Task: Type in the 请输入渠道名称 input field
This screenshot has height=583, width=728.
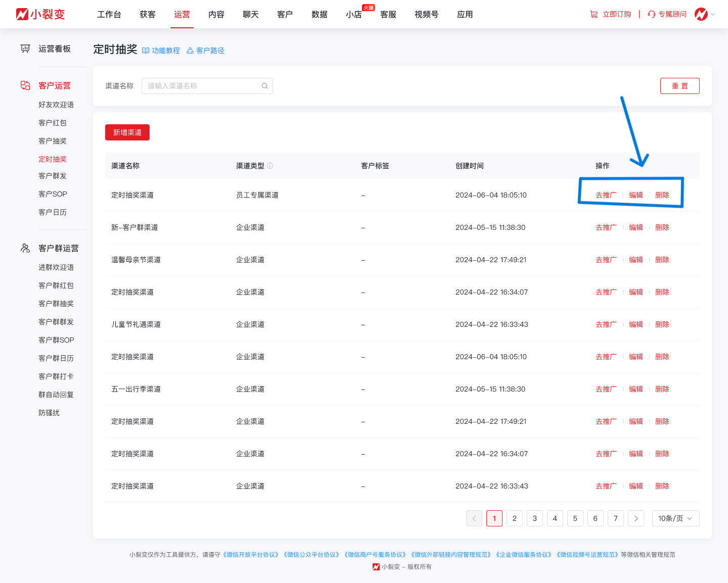Action: 202,86
